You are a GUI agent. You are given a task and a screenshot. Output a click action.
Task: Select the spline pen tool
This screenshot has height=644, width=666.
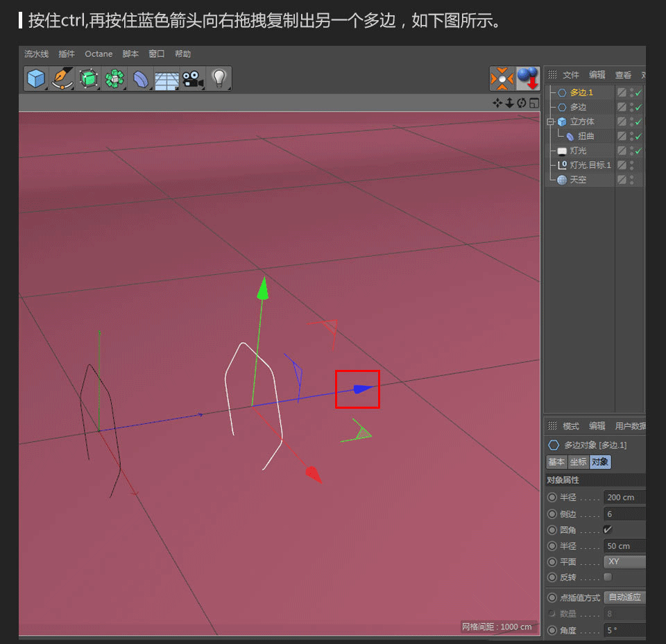coord(62,78)
